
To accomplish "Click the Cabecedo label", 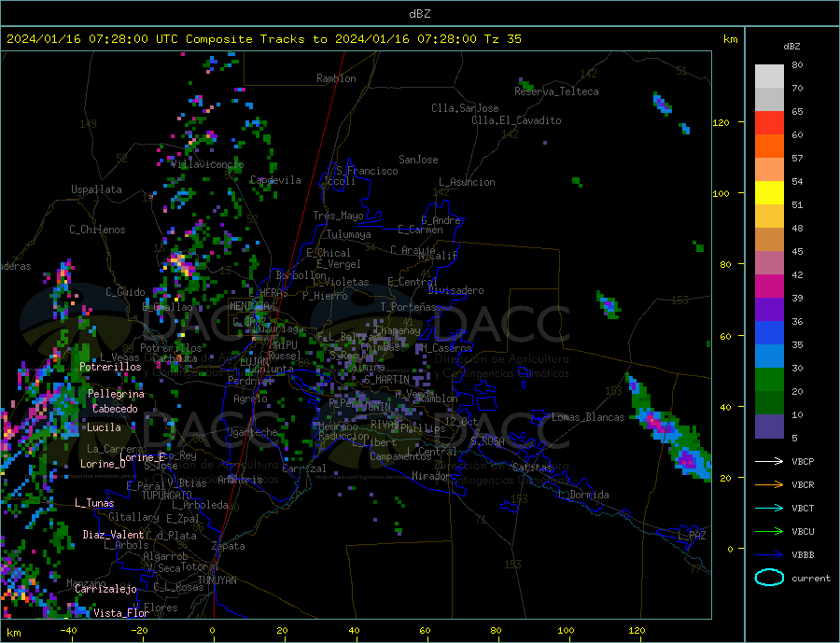I will click(x=115, y=409).
